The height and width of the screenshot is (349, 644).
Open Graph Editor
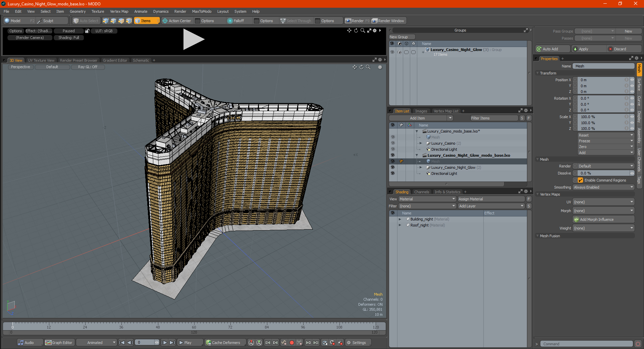[x=59, y=343]
